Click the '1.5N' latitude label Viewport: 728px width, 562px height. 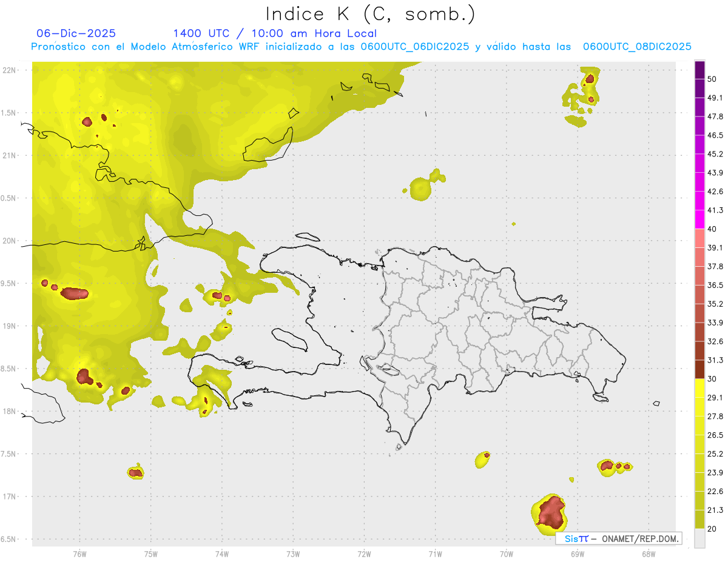[9, 113]
